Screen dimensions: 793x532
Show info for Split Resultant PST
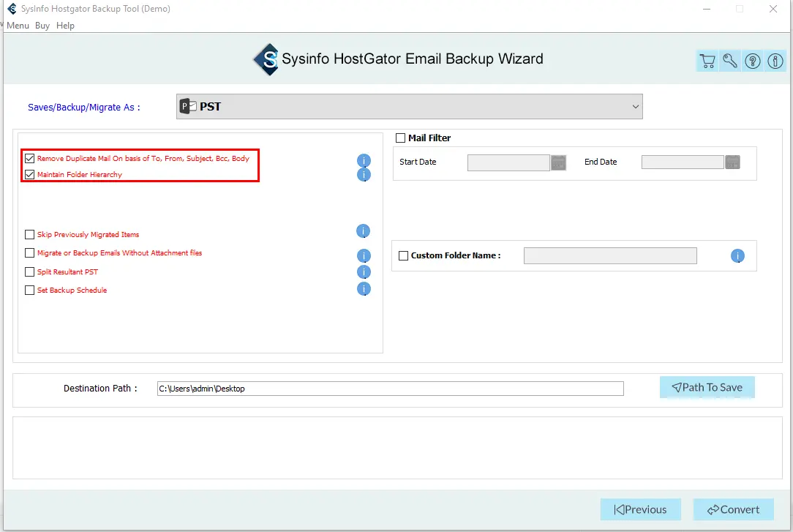pyautogui.click(x=364, y=272)
